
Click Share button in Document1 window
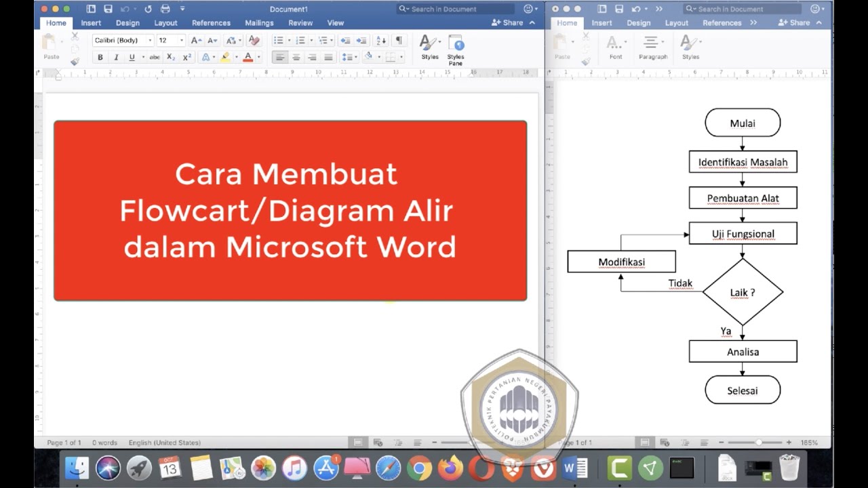point(508,22)
